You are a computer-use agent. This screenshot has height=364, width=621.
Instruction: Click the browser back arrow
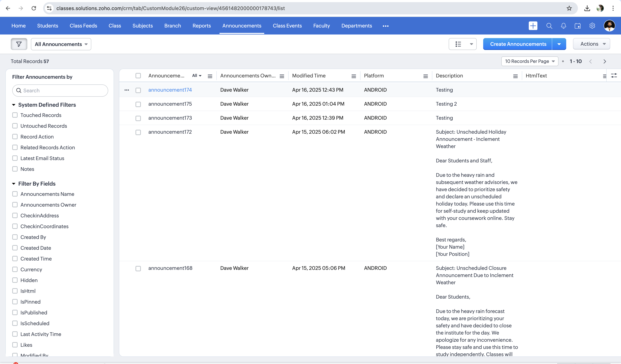(8, 8)
